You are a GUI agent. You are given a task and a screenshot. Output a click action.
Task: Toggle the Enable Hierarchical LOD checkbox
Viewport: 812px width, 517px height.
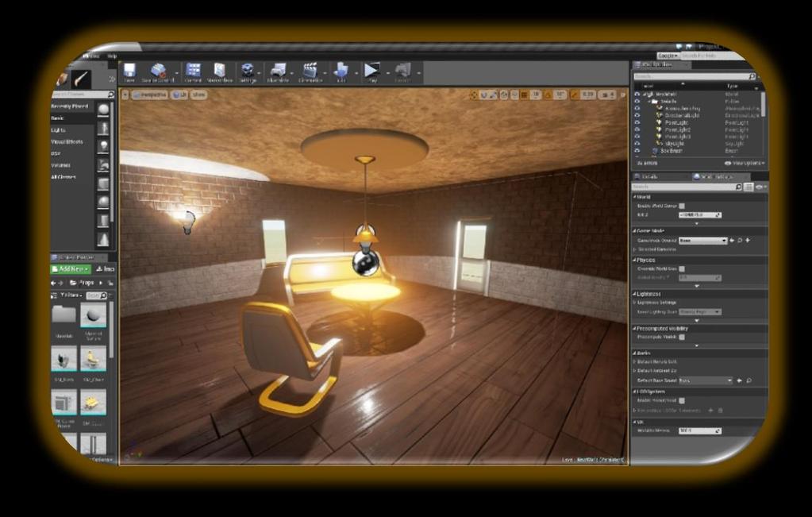(682, 400)
